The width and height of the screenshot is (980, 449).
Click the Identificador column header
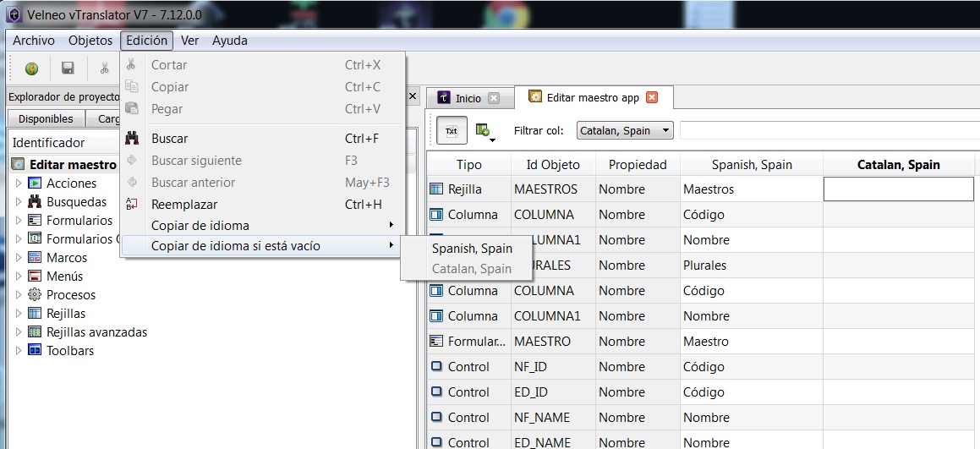pos(49,143)
